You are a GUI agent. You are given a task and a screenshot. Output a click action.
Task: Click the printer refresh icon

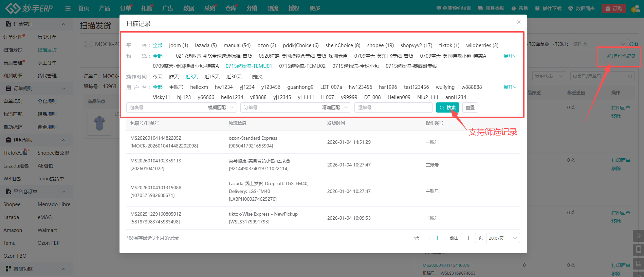pyautogui.click(x=631, y=44)
